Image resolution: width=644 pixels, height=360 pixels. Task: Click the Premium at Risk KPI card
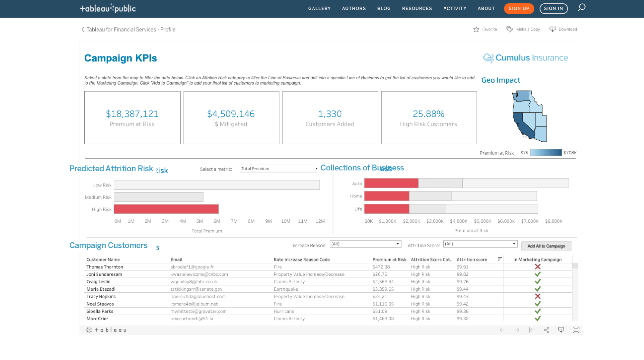(132, 118)
